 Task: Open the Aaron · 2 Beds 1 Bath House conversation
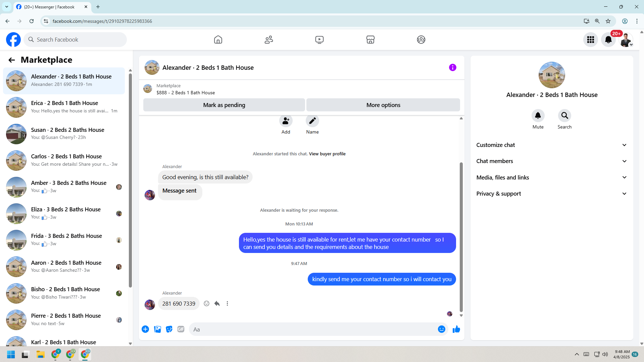pyautogui.click(x=64, y=267)
